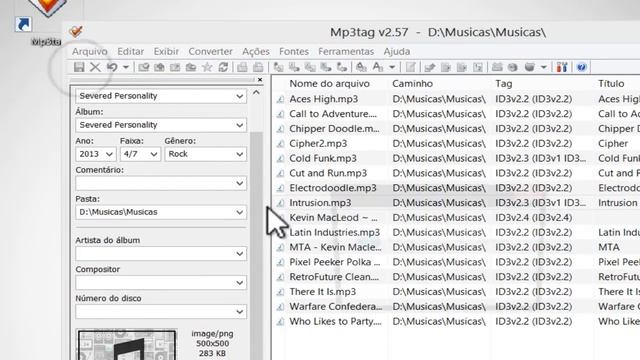
Task: Close the tag panel with X button
Action: coord(260,80)
